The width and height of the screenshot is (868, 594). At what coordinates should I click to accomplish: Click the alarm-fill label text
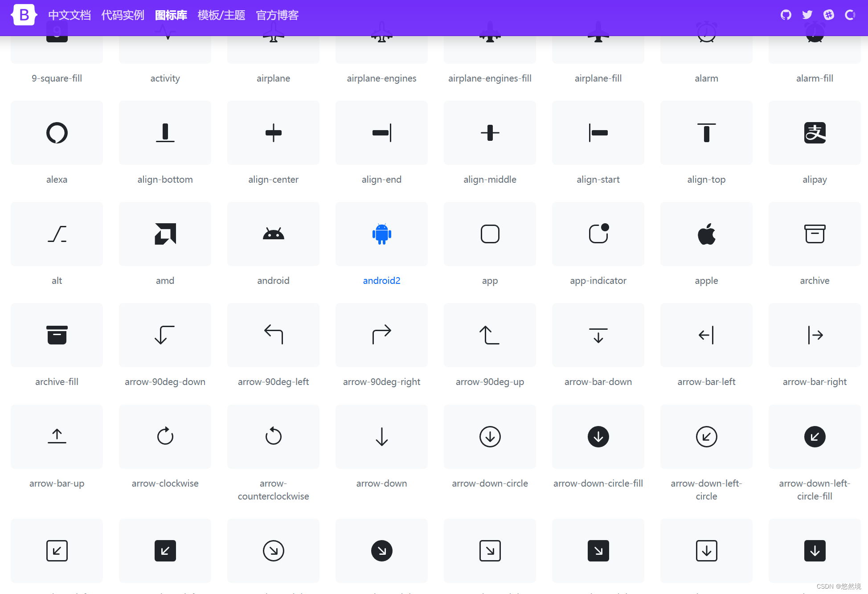pyautogui.click(x=815, y=78)
